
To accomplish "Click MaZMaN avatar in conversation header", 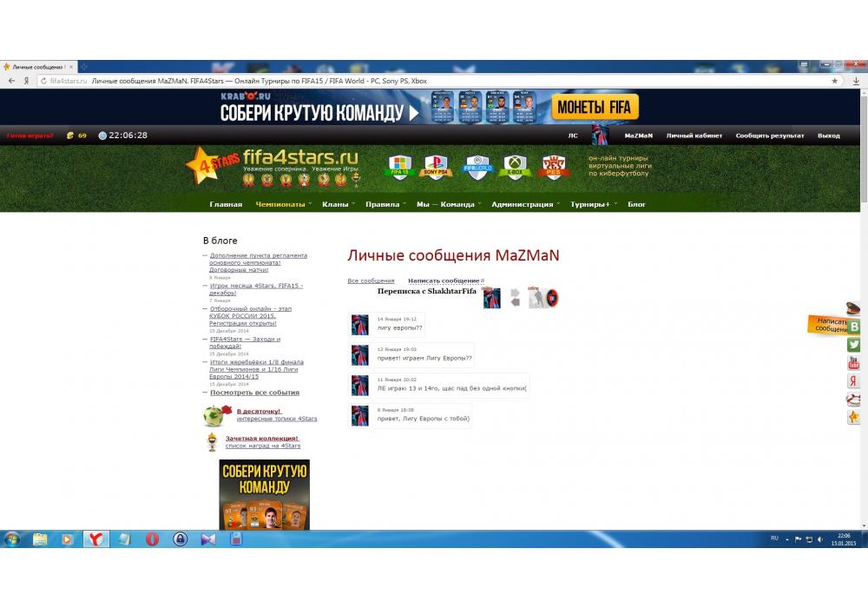I will (x=491, y=298).
